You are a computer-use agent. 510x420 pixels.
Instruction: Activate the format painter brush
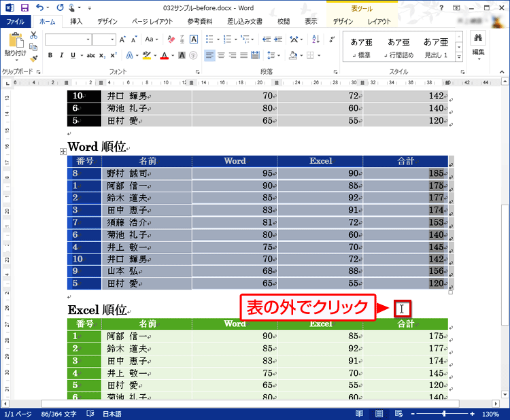coord(33,59)
